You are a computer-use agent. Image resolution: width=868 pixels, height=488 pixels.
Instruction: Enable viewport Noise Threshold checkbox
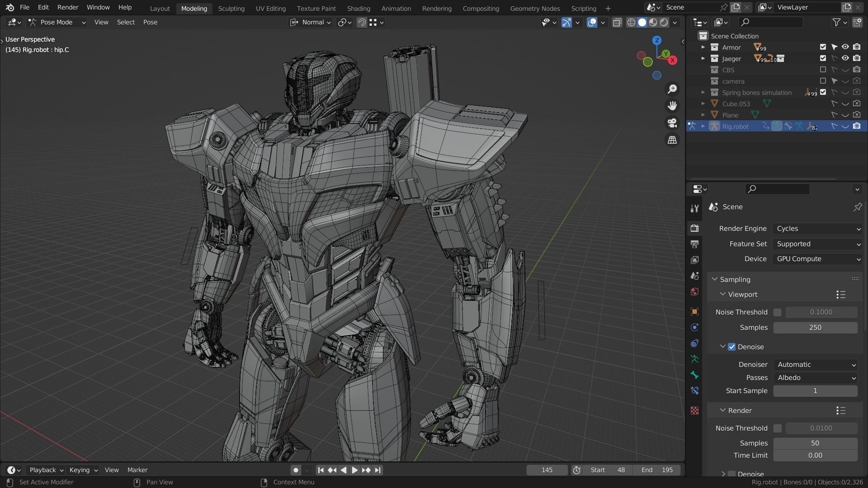[x=777, y=312]
